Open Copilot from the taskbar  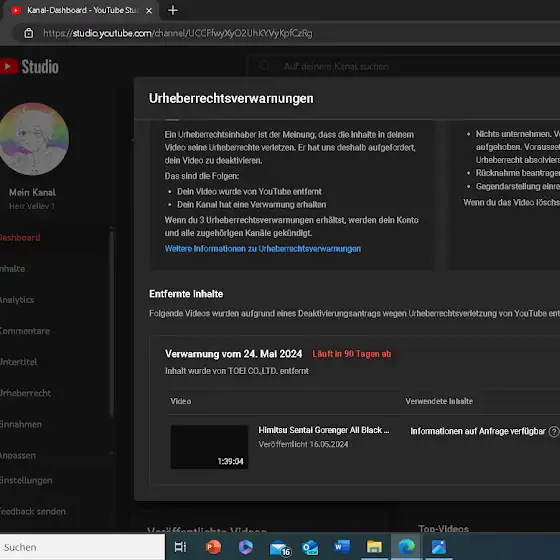(x=245, y=547)
